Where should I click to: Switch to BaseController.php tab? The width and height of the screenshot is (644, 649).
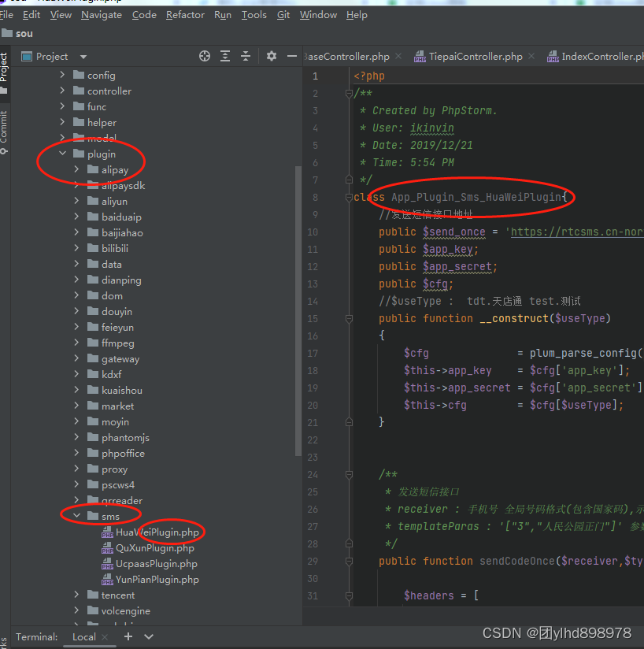tap(347, 56)
